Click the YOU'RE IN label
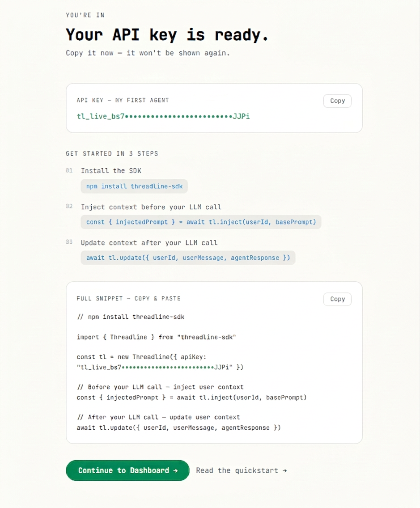Screen dimensions: 420x508 click(85, 15)
